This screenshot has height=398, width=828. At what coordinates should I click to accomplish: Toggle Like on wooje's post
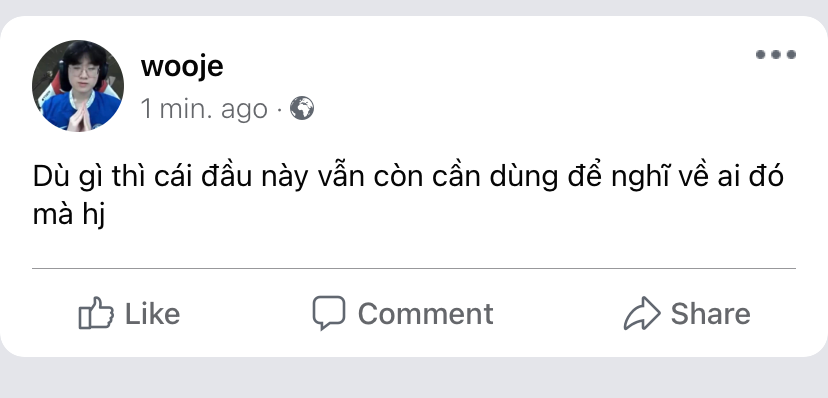click(x=129, y=314)
